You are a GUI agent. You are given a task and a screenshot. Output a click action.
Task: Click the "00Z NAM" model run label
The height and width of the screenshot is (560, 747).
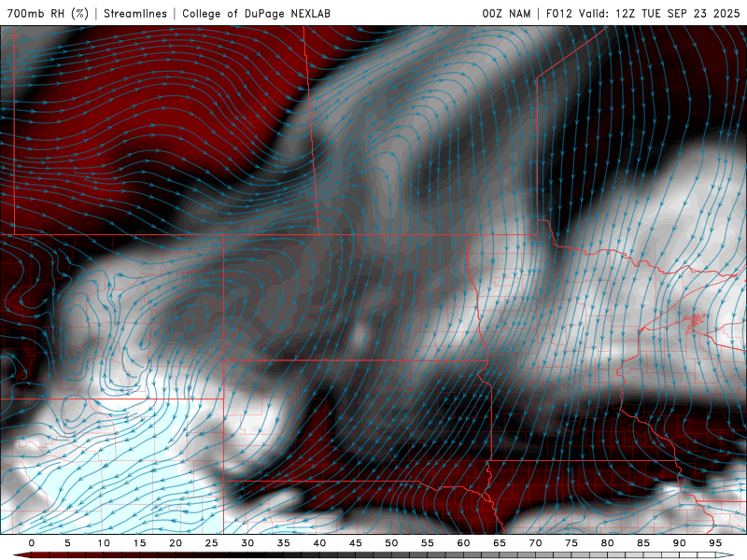(506, 13)
